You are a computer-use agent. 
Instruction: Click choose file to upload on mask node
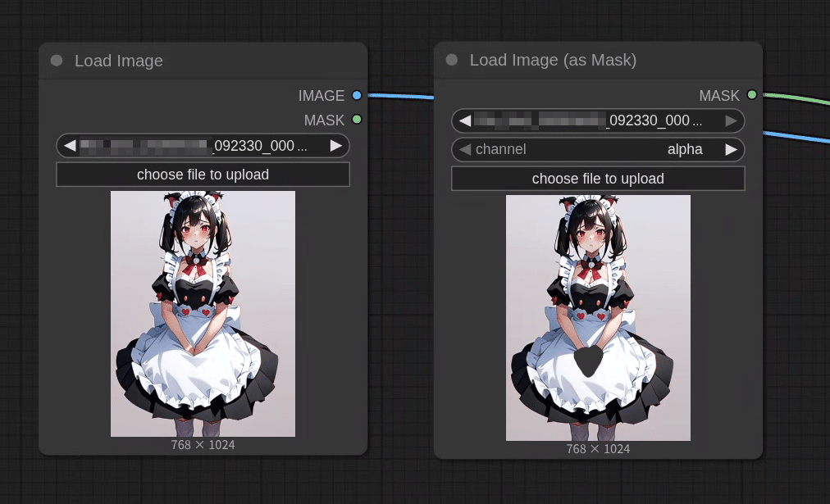pos(598,178)
